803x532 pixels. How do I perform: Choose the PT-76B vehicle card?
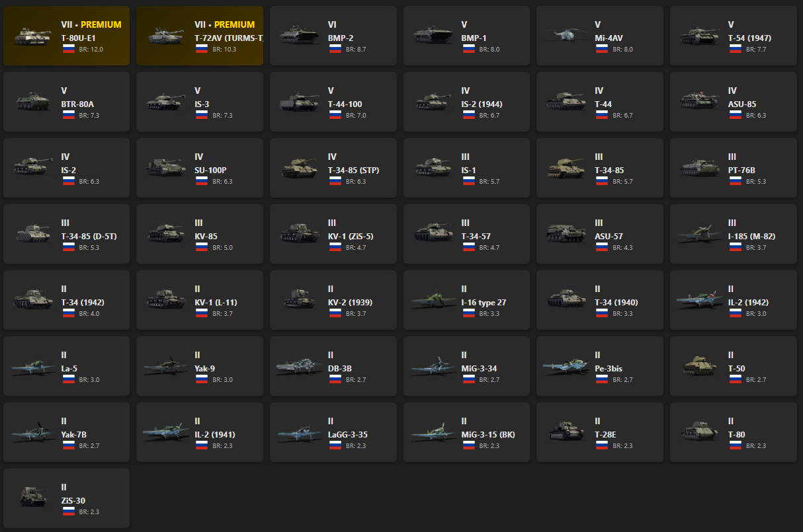tap(734, 168)
